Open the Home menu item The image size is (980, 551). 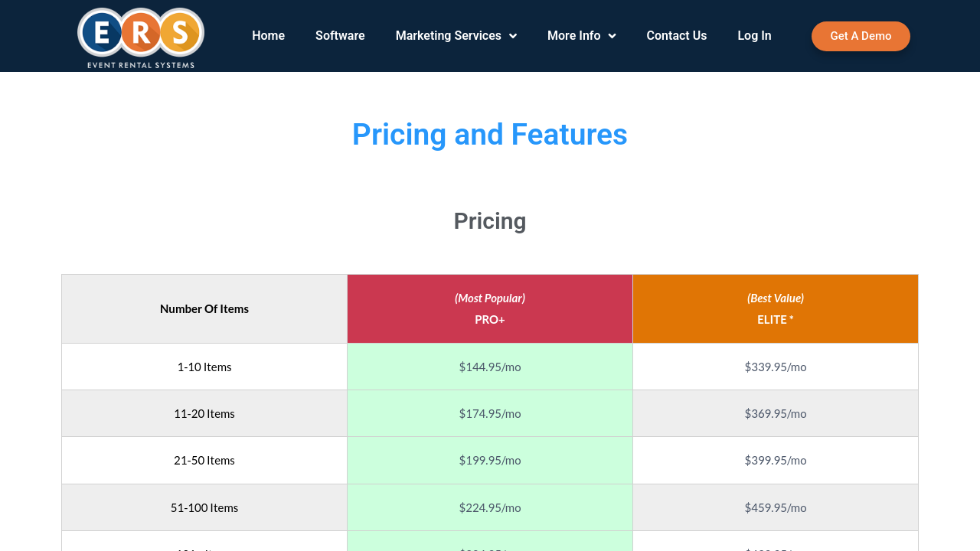(268, 36)
